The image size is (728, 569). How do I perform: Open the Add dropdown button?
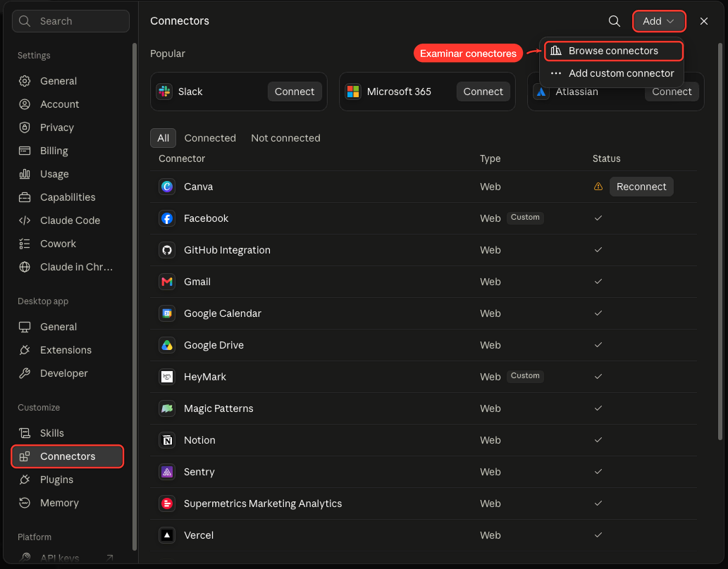658,21
